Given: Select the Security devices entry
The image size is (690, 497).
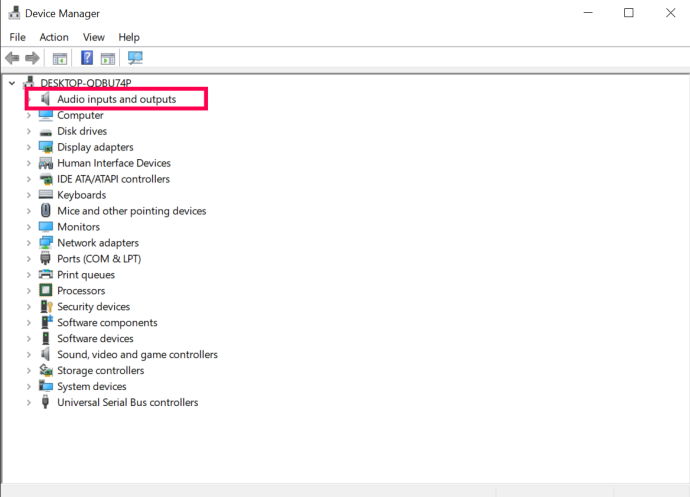Looking at the screenshot, I should click(93, 307).
